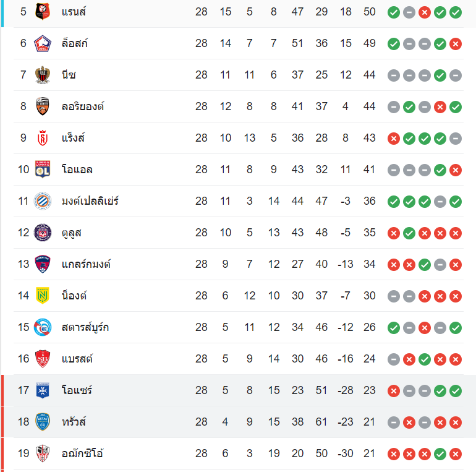This screenshot has height=472, width=476.
Task: Click the red loss icon in Strasbourg row
Action: [424, 327]
